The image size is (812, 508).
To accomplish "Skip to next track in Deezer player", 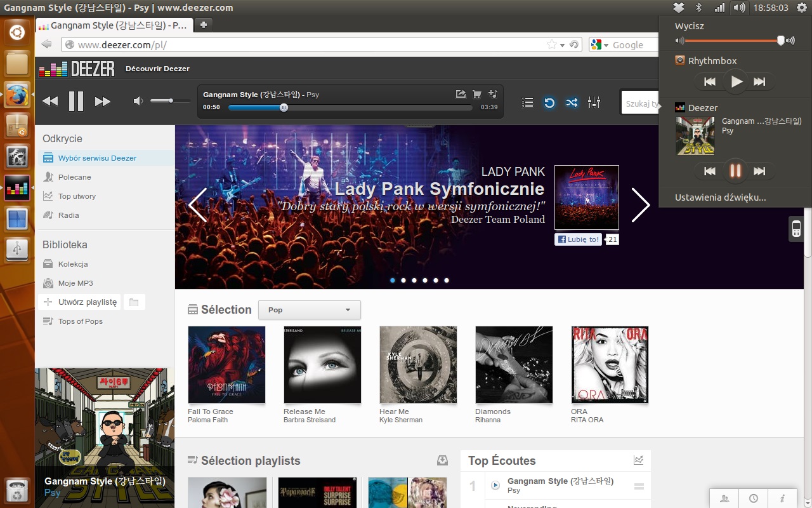I will pyautogui.click(x=103, y=102).
